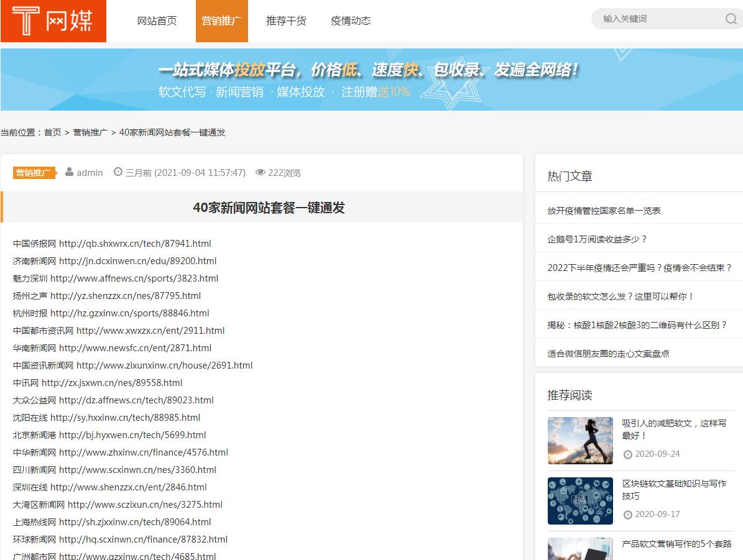Click the orange 营销推广 category tag
Screen dimensions: 743x560
pos(35,172)
